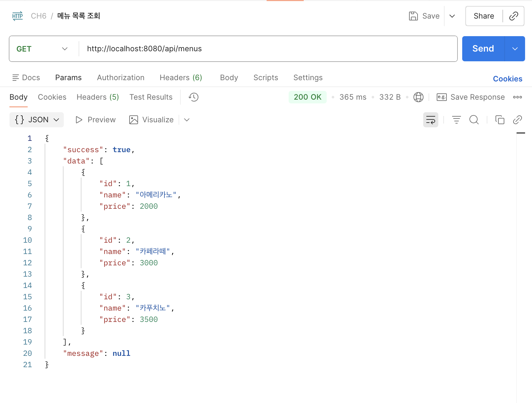Open request Headers (6) tab
Viewport: 532px width, 403px height.
(x=181, y=78)
